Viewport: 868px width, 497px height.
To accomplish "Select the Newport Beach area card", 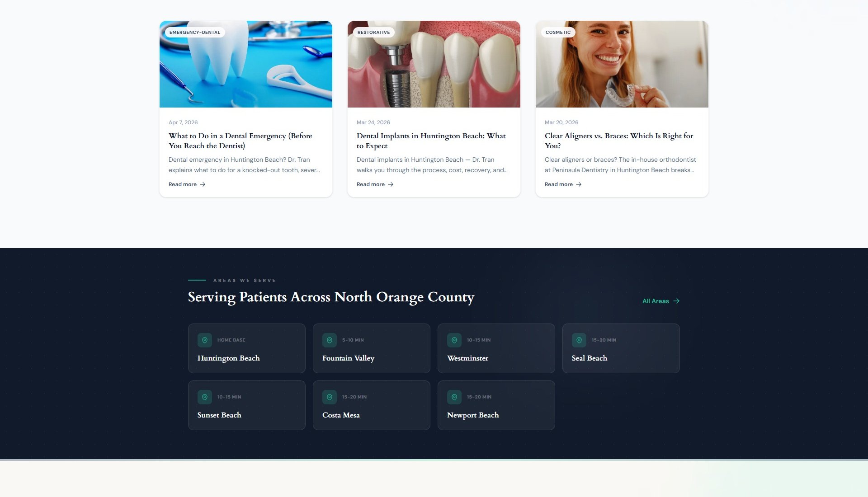I will [x=496, y=405].
